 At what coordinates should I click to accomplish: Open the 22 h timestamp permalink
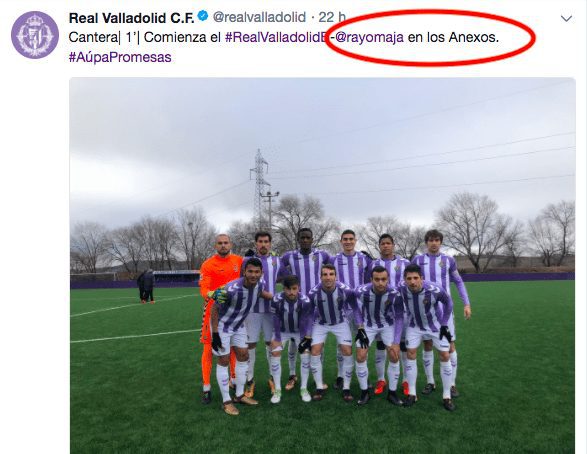pos(332,17)
